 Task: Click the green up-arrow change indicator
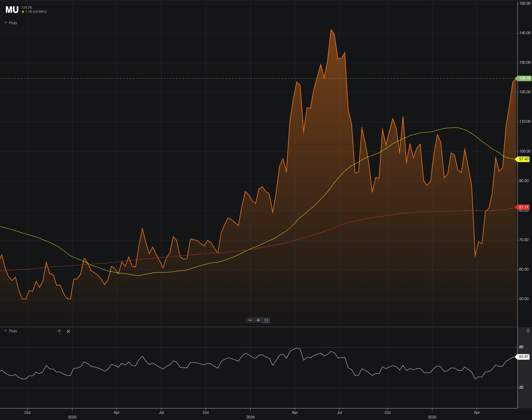[22, 11]
